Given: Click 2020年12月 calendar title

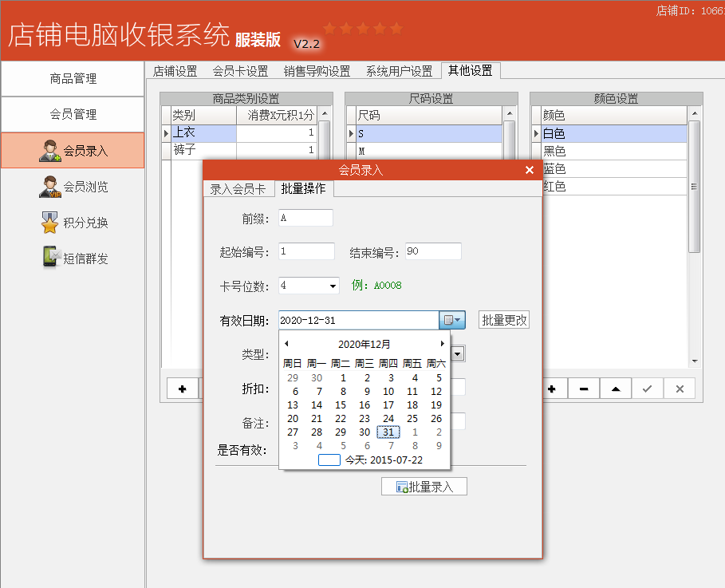Looking at the screenshot, I should [364, 344].
